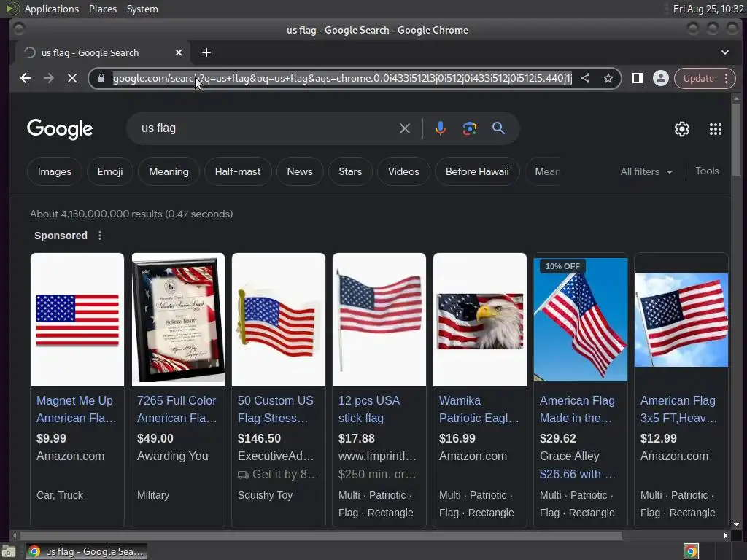
Task: Open Chrome three-dot menu
Action: click(x=727, y=78)
